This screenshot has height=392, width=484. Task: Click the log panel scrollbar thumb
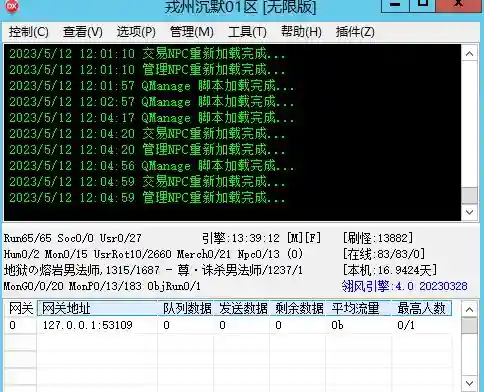469,196
